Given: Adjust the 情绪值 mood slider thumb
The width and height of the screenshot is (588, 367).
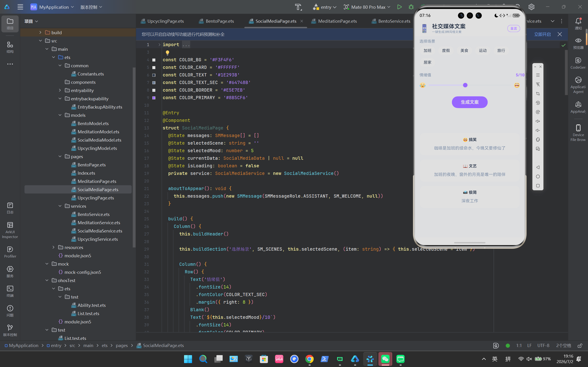Looking at the screenshot, I should click(465, 85).
